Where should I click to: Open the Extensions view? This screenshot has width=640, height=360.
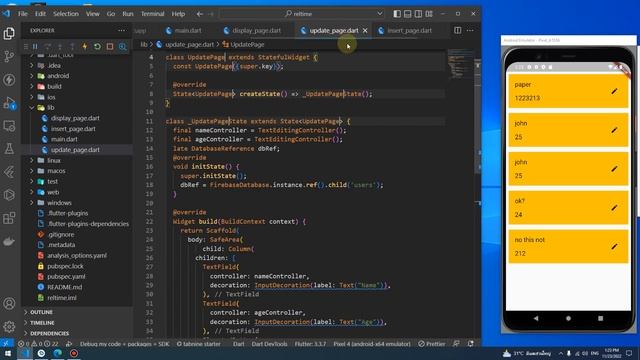[x=9, y=218]
